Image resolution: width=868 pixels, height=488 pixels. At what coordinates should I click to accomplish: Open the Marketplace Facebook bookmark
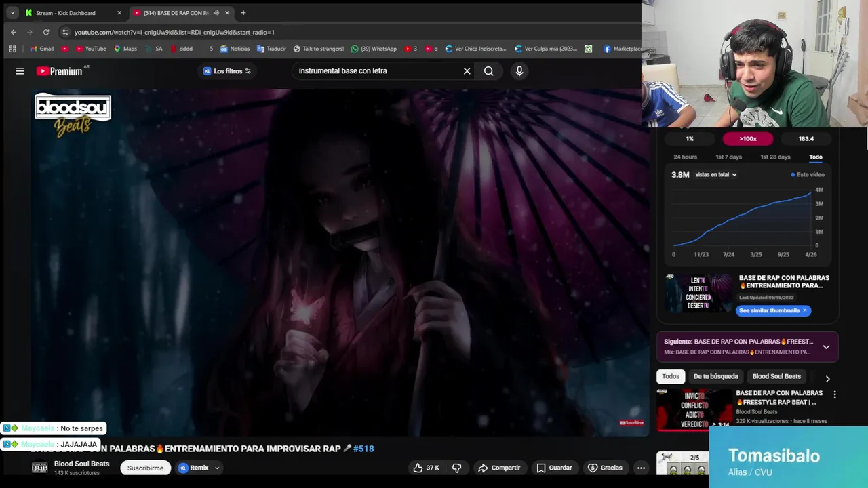622,49
